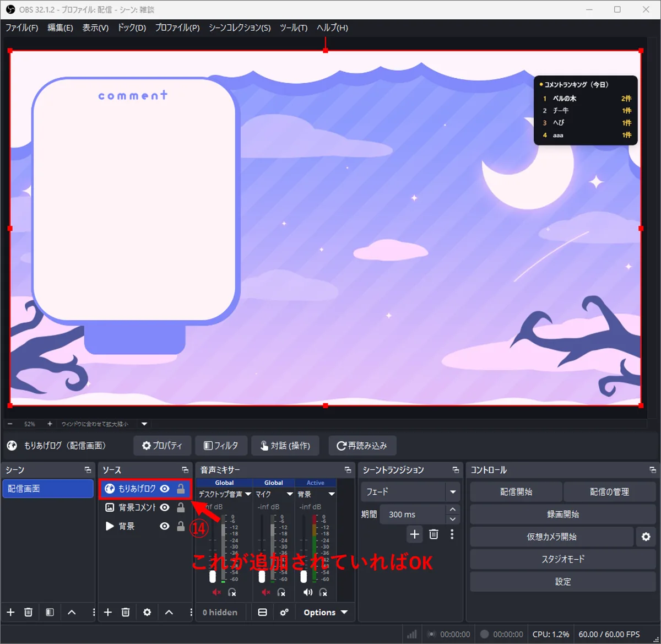
Task: Click the 再読み込み reload button
Action: click(x=362, y=446)
